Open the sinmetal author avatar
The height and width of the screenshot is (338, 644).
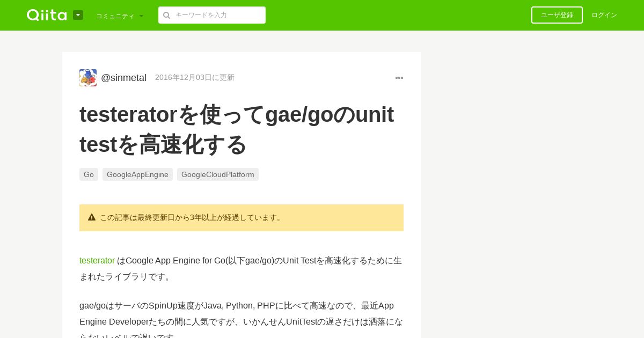[x=88, y=78]
